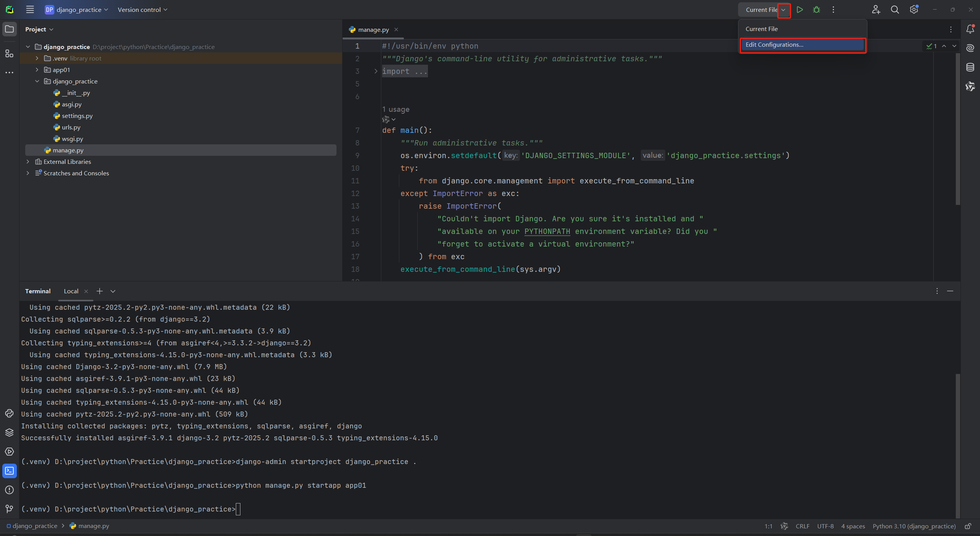
Task: Open the Structure tool window icon
Action: coord(9,54)
